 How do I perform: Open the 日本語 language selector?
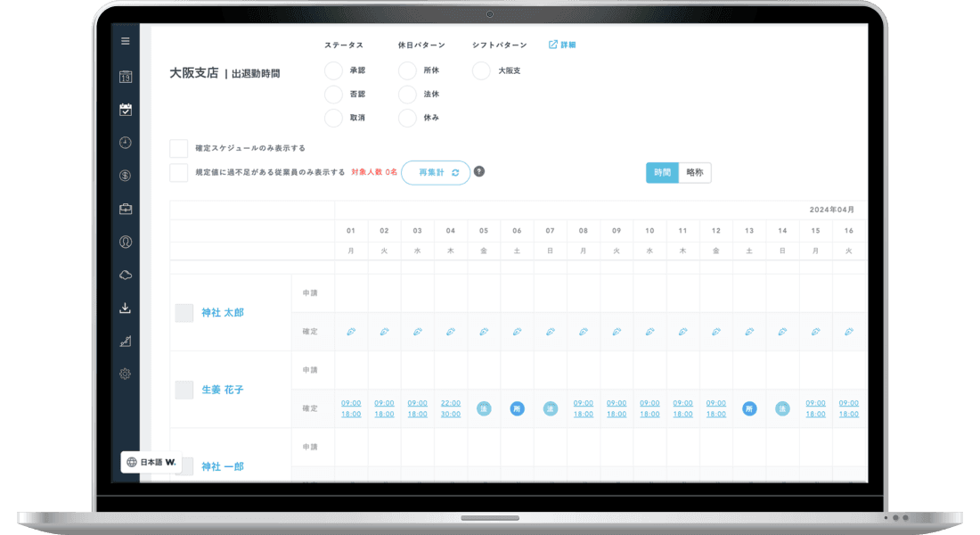coord(151,462)
